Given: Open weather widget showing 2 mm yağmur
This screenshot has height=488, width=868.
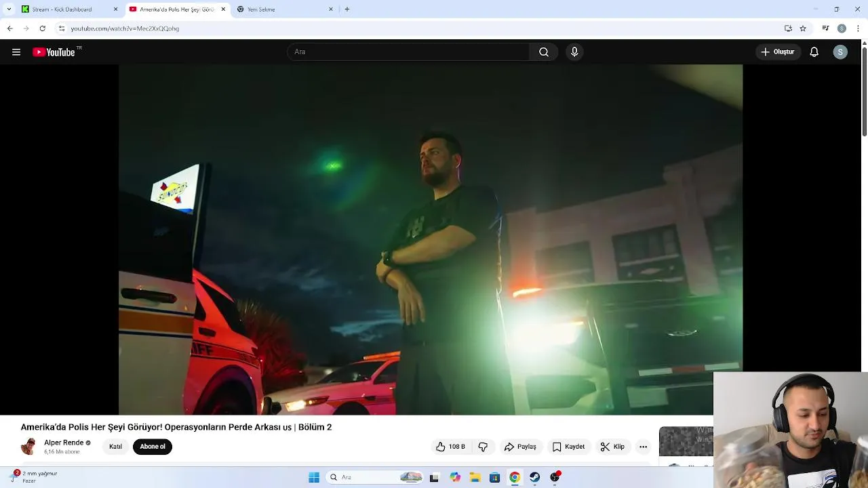Looking at the screenshot, I should pos(34,477).
